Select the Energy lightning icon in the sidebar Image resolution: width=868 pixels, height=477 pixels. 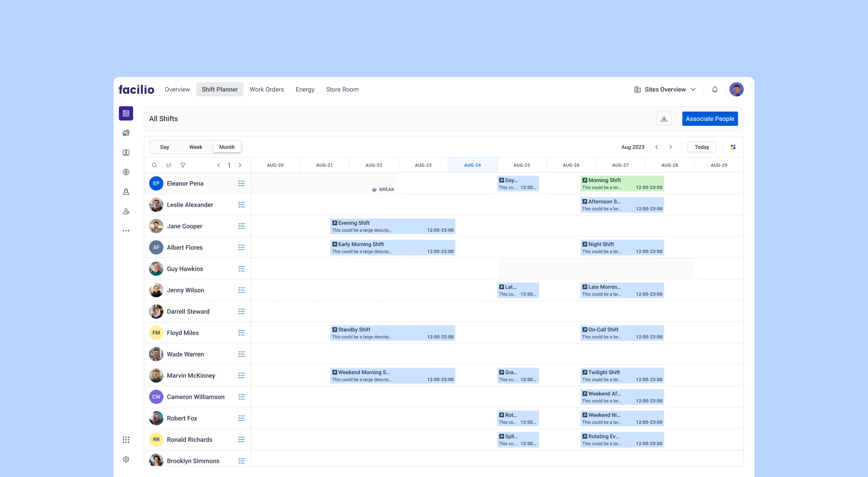[126, 172]
